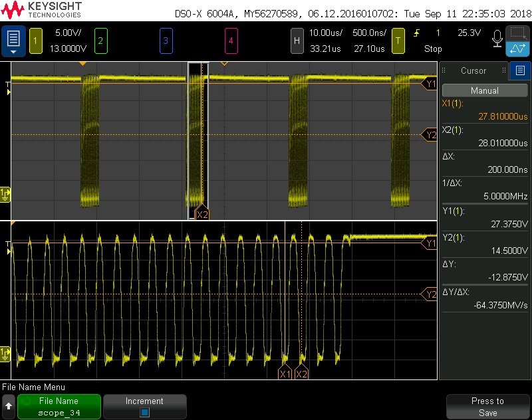Click the blue highlighted waveform zoom icon

518,49
